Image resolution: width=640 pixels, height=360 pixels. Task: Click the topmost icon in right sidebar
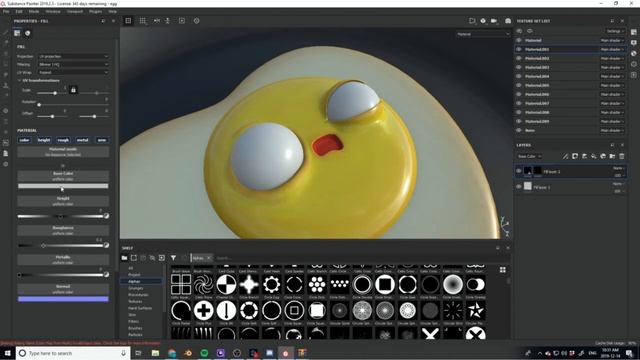click(x=633, y=32)
